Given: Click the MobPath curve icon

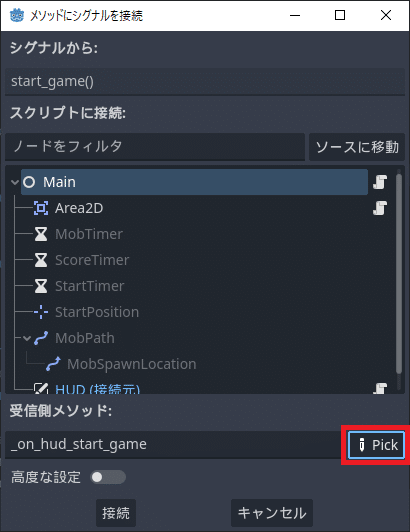Looking at the screenshot, I should click(41, 338).
